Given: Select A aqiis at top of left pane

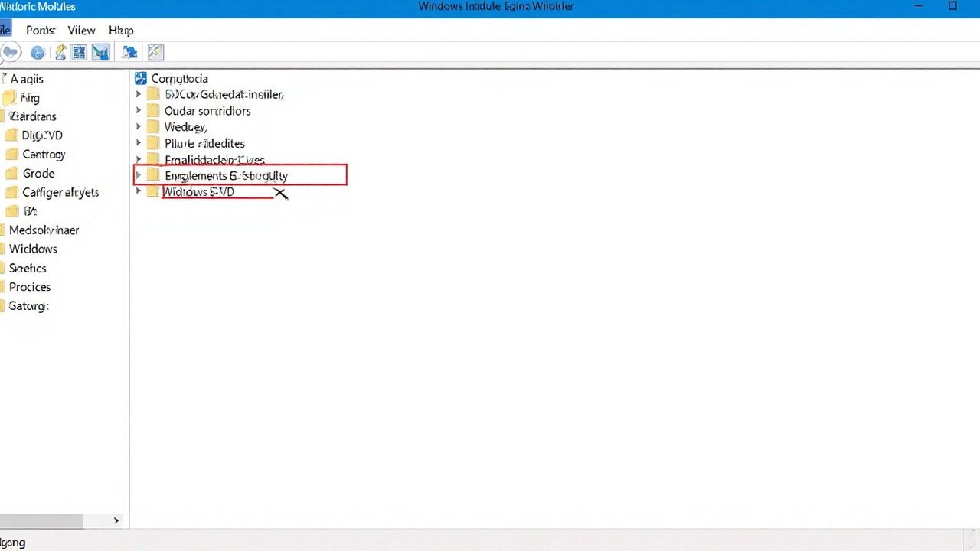Looking at the screenshot, I should coord(27,79).
